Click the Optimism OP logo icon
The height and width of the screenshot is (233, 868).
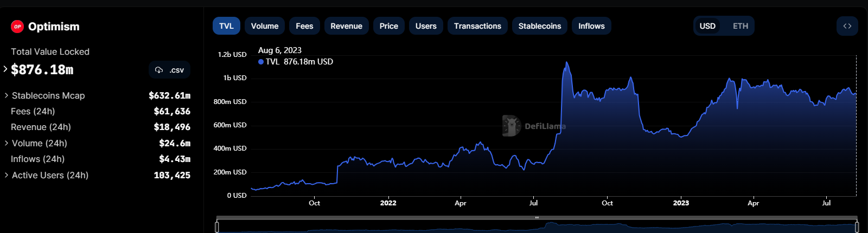[x=17, y=27]
